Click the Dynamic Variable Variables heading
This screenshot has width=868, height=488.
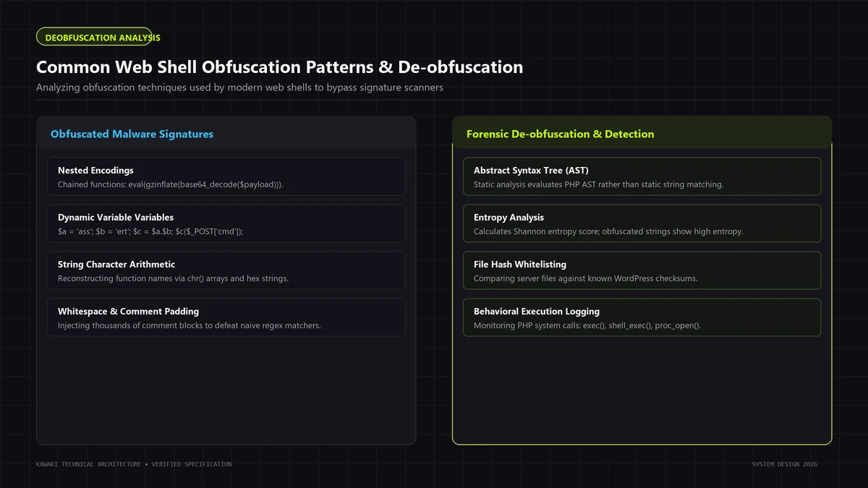116,218
